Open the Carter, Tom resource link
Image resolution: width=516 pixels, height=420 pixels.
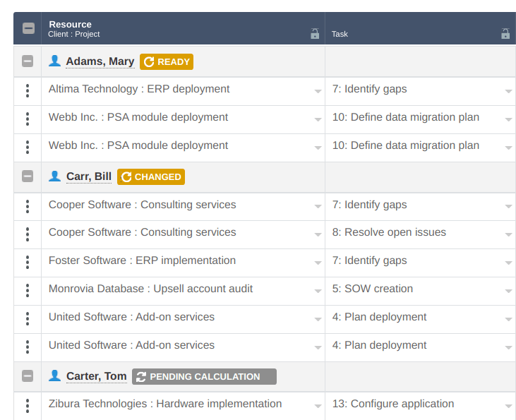click(97, 376)
